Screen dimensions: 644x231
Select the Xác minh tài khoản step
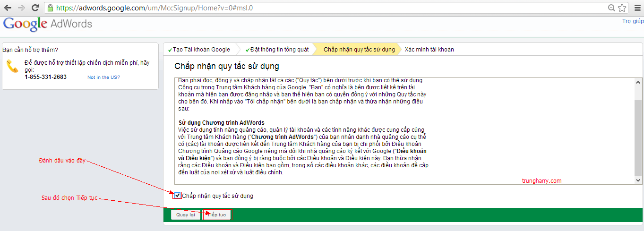point(429,49)
